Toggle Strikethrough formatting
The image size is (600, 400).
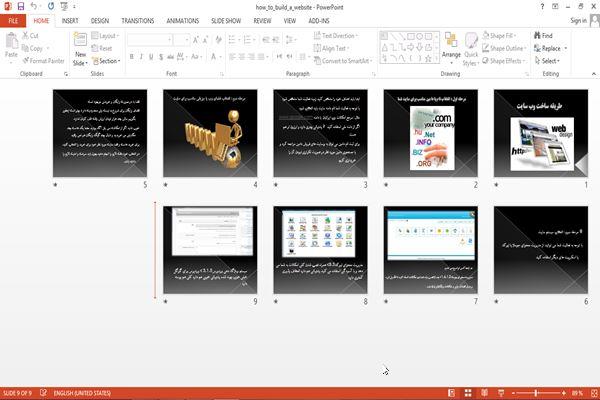pyautogui.click(x=170, y=57)
